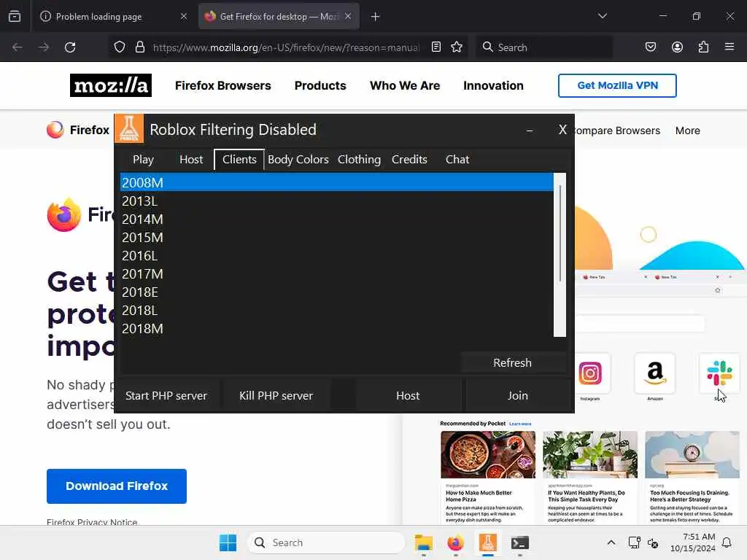Image resolution: width=747 pixels, height=560 pixels.
Task: Open the Save to Pocket icon
Action: pyautogui.click(x=650, y=47)
